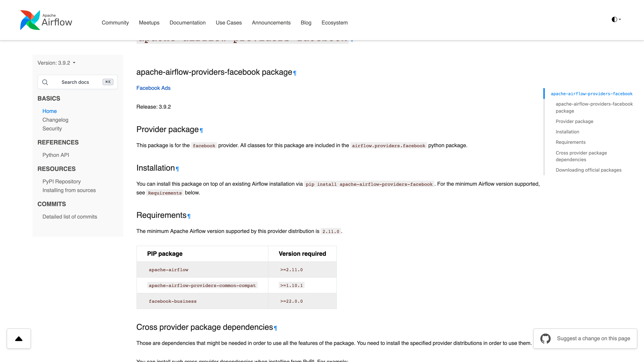Open the Documentation menu item
The image size is (644, 362).
[x=187, y=22]
